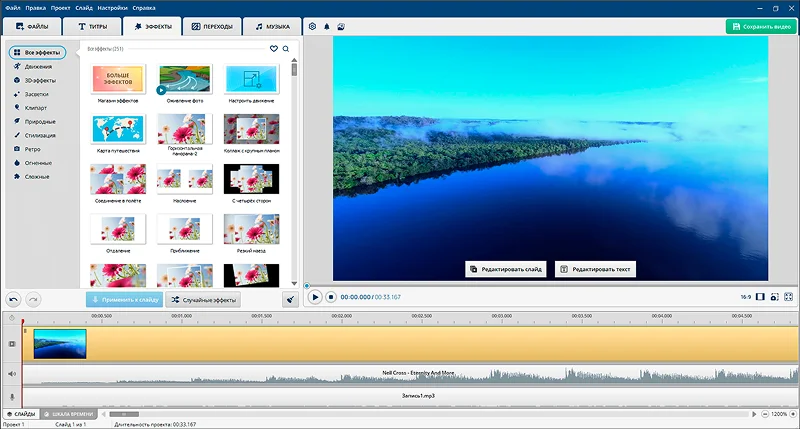Open notifications bell icon
The height and width of the screenshot is (429, 800).
click(327, 27)
